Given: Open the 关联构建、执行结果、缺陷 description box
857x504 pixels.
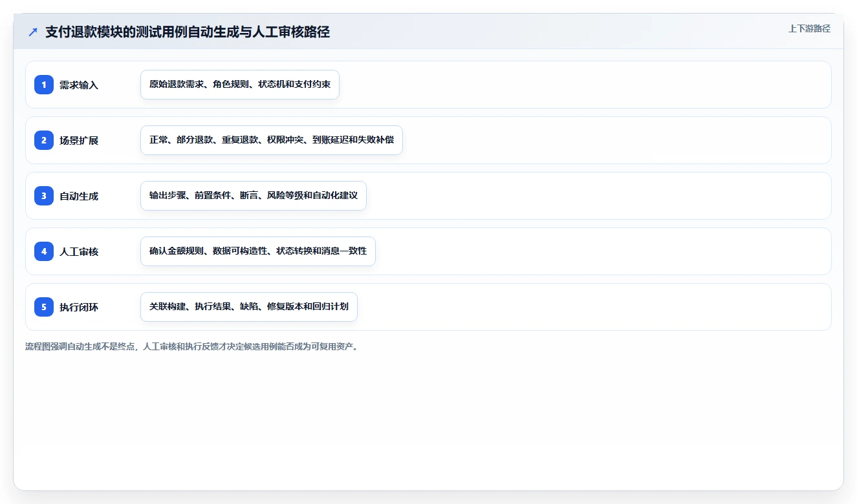Looking at the screenshot, I should tap(249, 307).
